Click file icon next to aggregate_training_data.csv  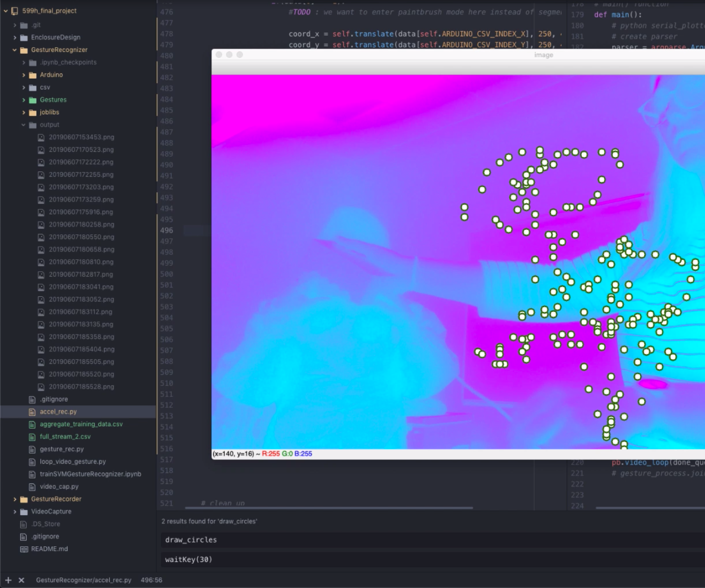(32, 424)
